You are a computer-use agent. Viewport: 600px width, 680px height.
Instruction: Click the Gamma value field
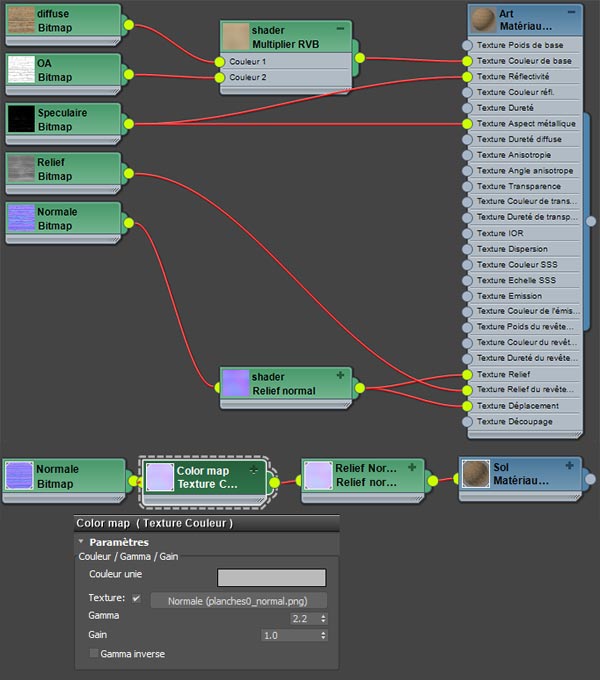288,618
